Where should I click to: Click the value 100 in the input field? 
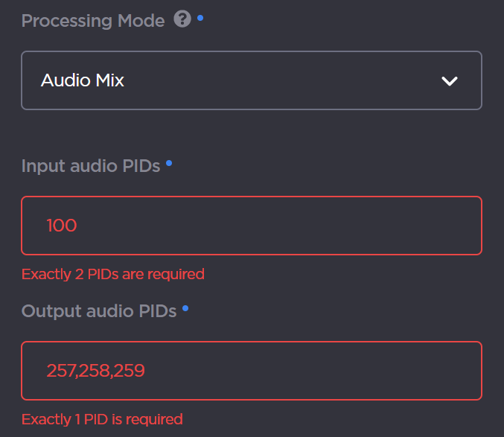(x=62, y=225)
